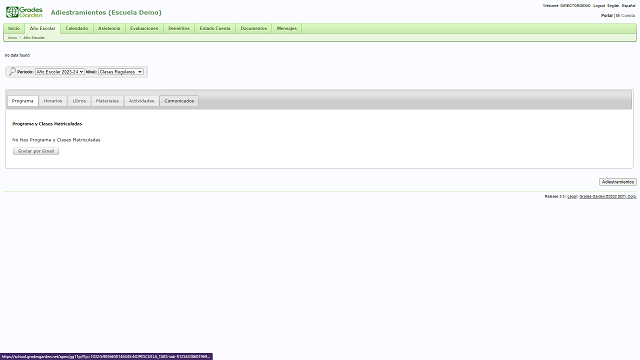Open the Mi Cuenta link
The image size is (640, 360).
tap(625, 16)
